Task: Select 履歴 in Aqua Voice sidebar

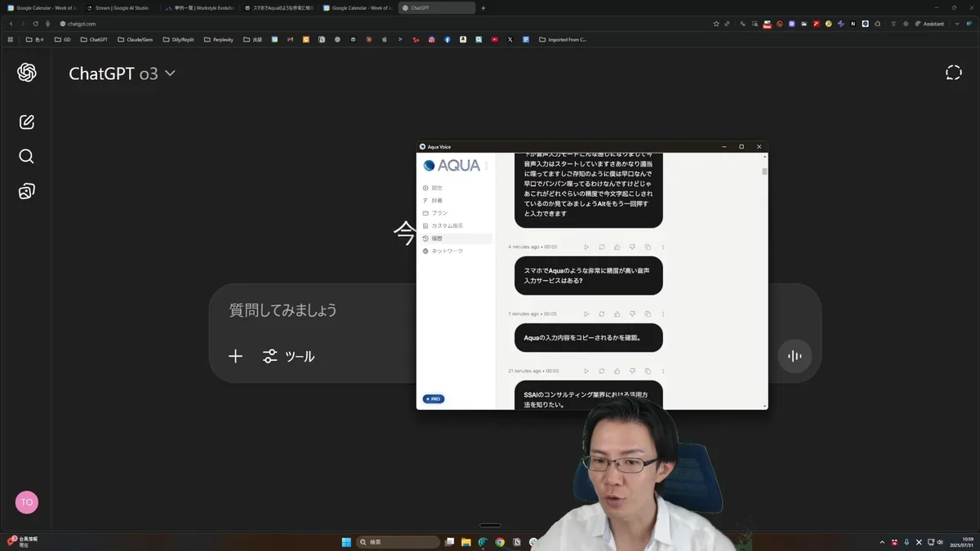Action: 457,238
